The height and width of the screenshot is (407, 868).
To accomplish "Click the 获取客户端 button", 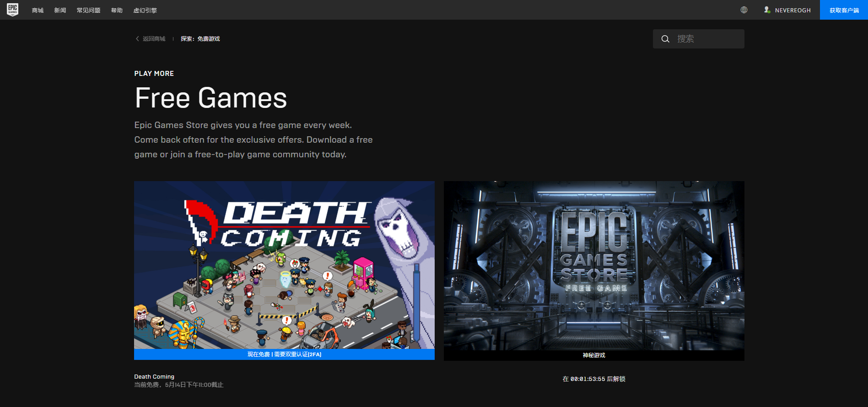I will (x=844, y=10).
